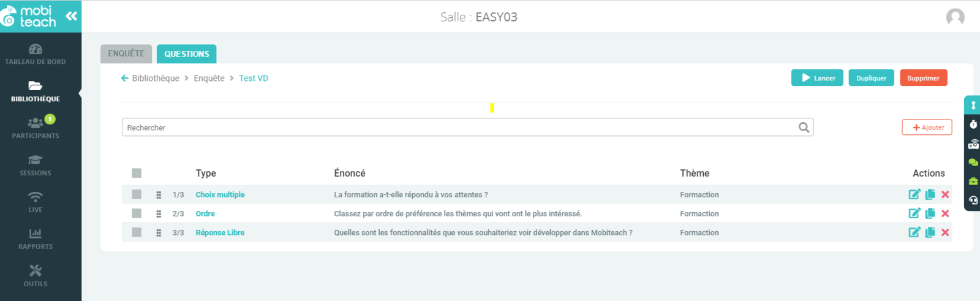Open the headset support tool
The image size is (980, 301).
coord(973,200)
